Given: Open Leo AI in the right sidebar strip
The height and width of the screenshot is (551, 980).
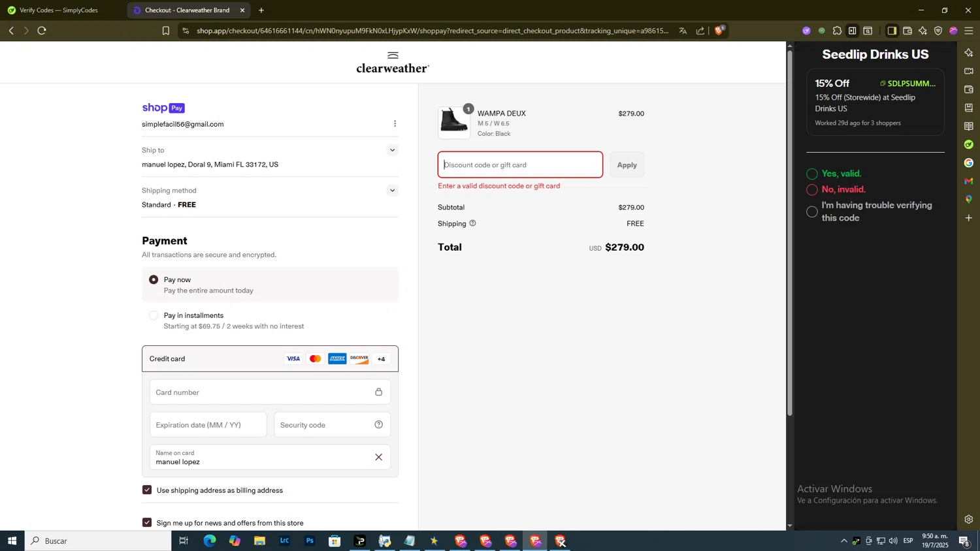Looking at the screenshot, I should point(969,53).
